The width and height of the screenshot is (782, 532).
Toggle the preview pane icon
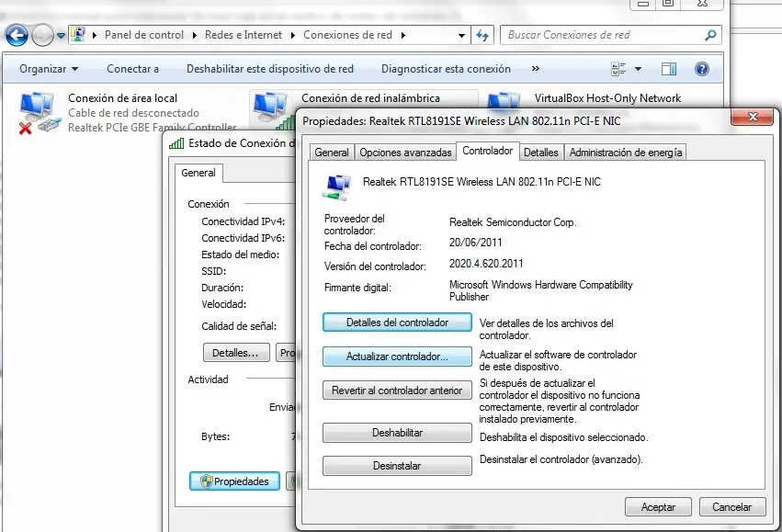point(669,69)
